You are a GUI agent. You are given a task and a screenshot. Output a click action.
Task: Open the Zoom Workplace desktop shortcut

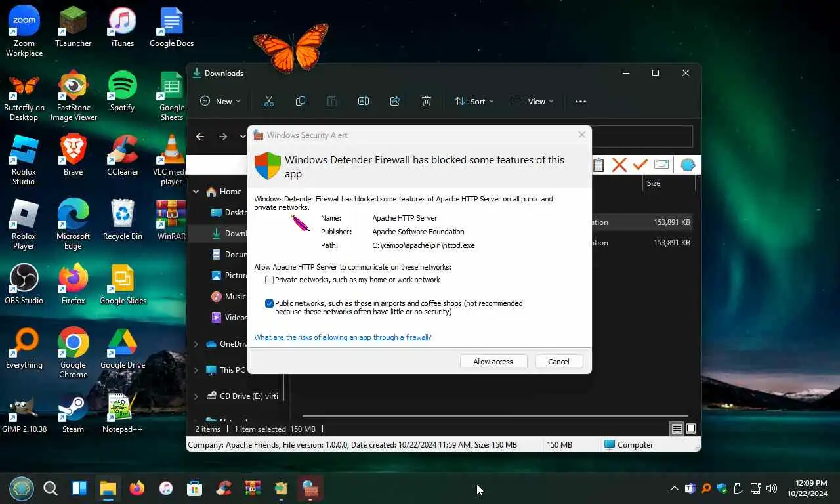[24, 31]
